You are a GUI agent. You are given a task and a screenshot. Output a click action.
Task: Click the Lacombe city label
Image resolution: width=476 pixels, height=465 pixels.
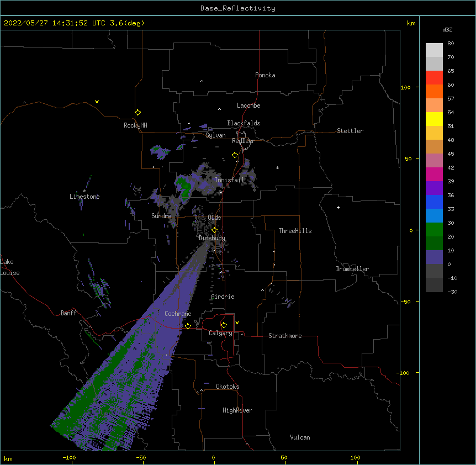tap(248, 105)
